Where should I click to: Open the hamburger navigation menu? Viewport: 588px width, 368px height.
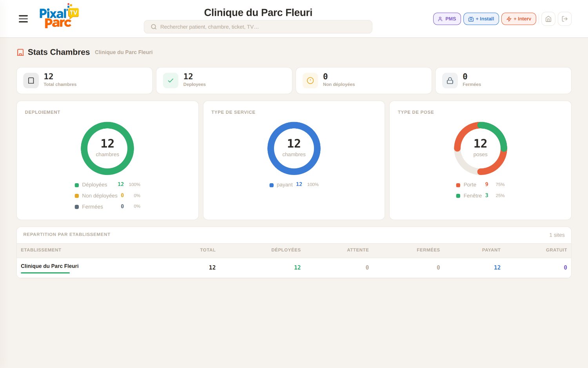click(23, 19)
